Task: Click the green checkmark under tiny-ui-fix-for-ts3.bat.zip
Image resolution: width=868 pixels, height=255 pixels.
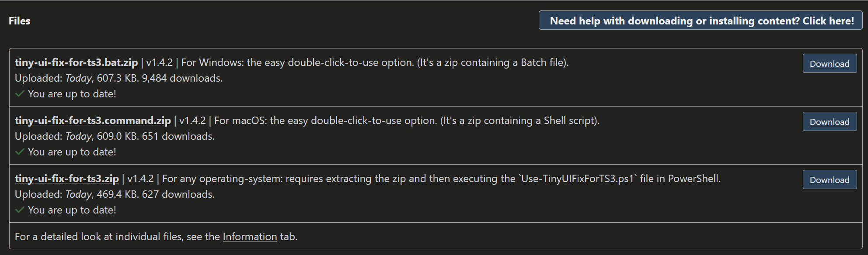Action: (20, 94)
